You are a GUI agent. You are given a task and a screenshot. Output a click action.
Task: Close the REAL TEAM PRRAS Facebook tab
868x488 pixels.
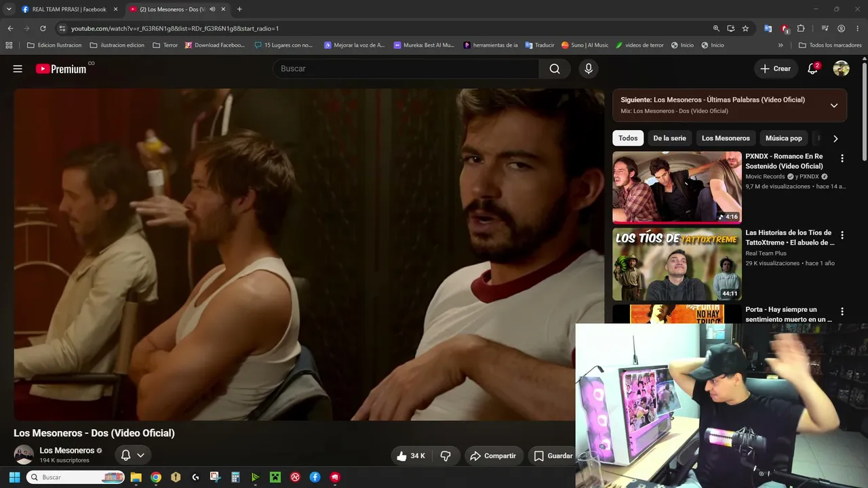coord(115,9)
